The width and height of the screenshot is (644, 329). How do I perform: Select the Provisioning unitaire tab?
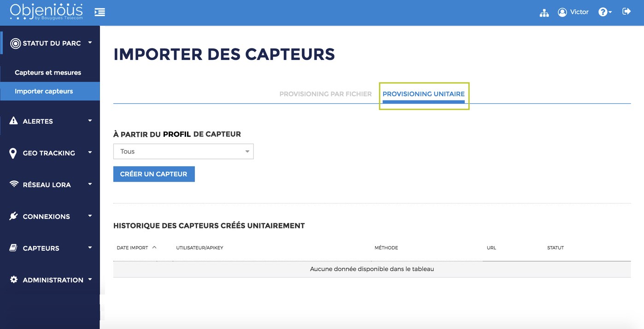423,94
